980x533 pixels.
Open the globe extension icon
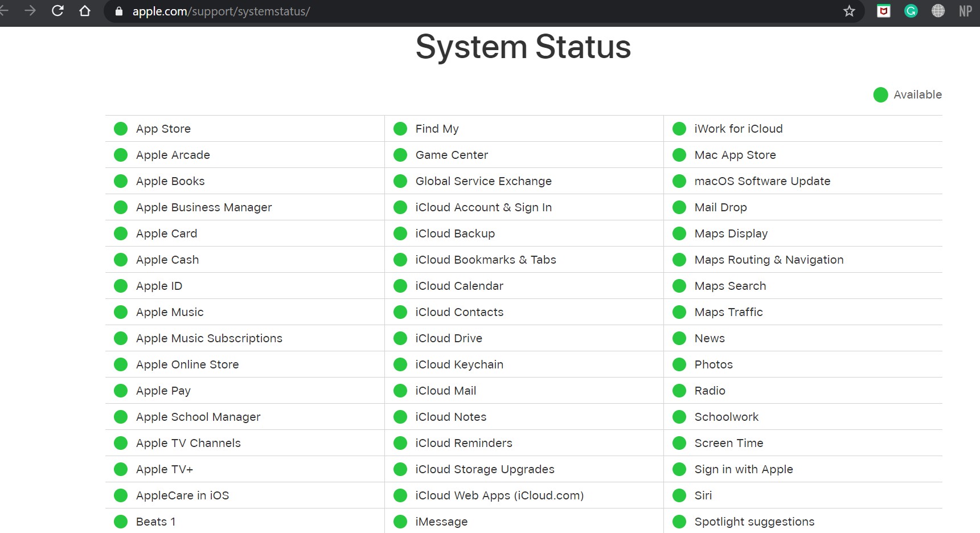click(938, 11)
